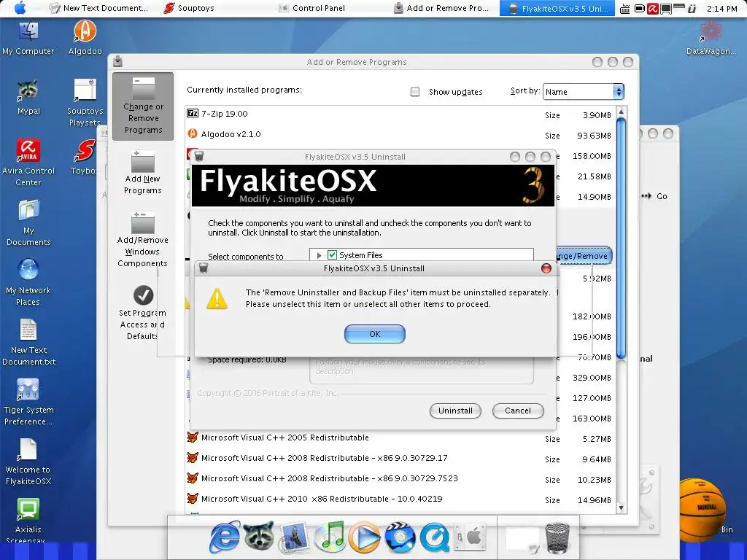
Task: Switch to Add or Remove Programs taskbar item
Action: [x=441, y=8]
